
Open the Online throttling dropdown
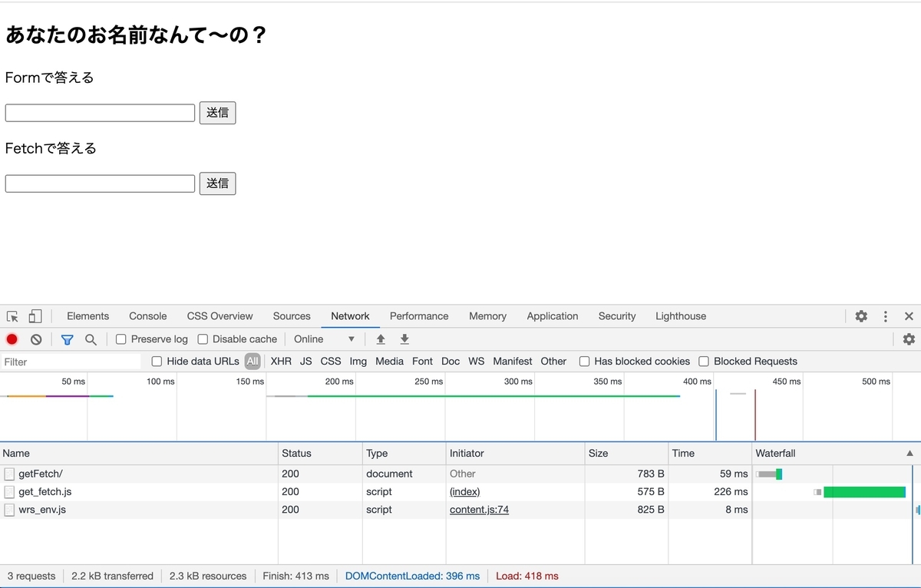coord(324,339)
